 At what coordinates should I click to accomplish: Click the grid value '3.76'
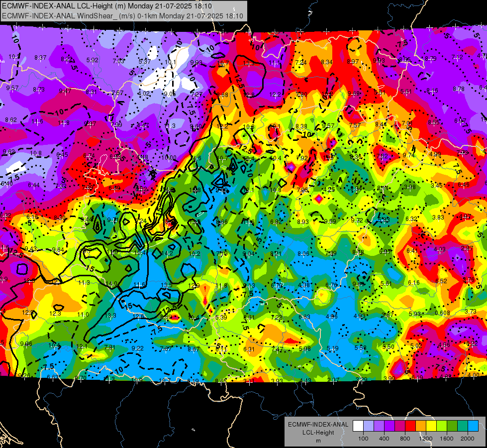click(469, 279)
